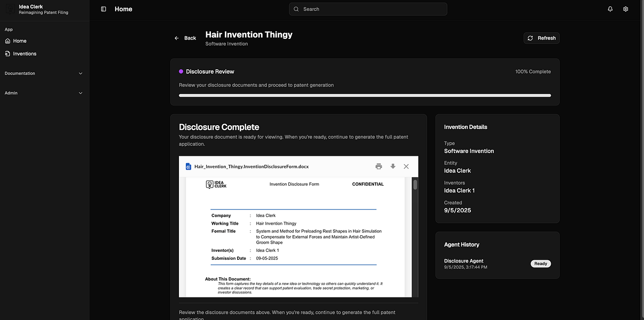This screenshot has height=320, width=644.
Task: Click the Search input field
Action: [373, 9]
